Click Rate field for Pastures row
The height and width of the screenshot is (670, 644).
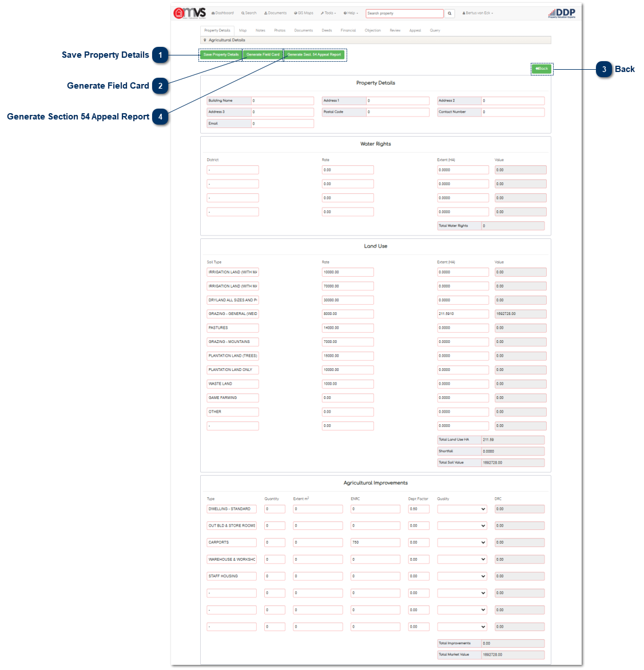(x=348, y=328)
